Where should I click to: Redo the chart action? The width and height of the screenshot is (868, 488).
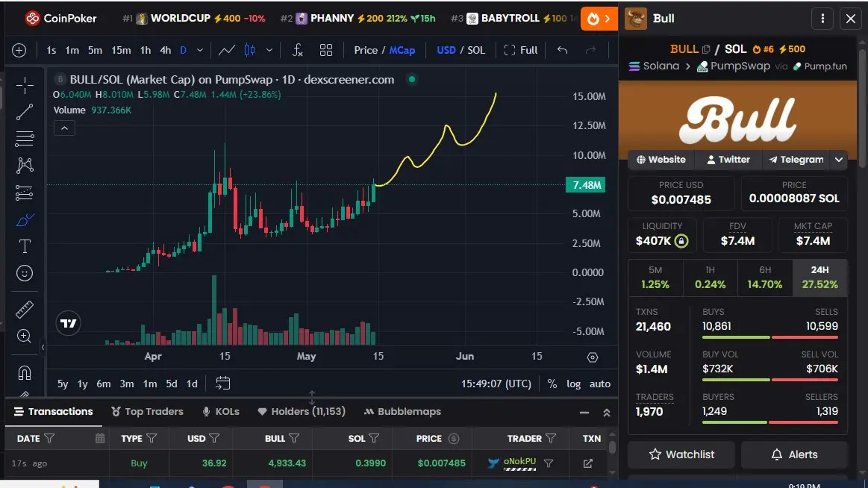(x=590, y=50)
